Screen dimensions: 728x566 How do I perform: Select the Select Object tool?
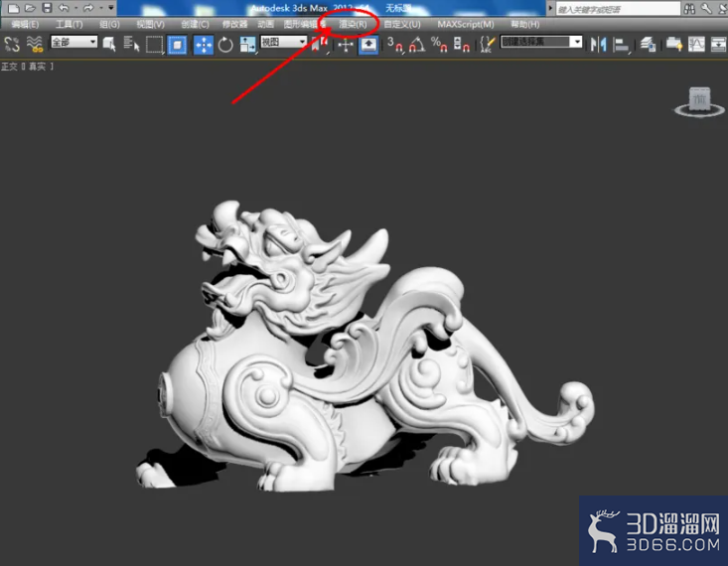pos(109,45)
